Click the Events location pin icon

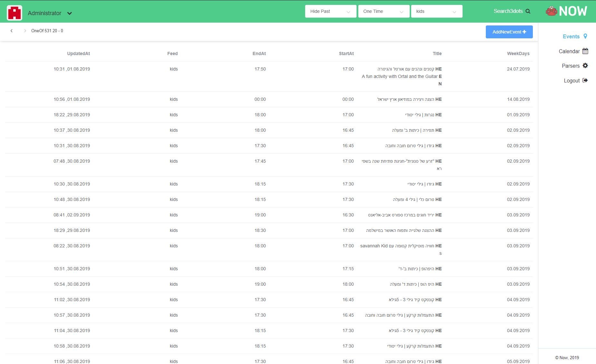(x=585, y=36)
